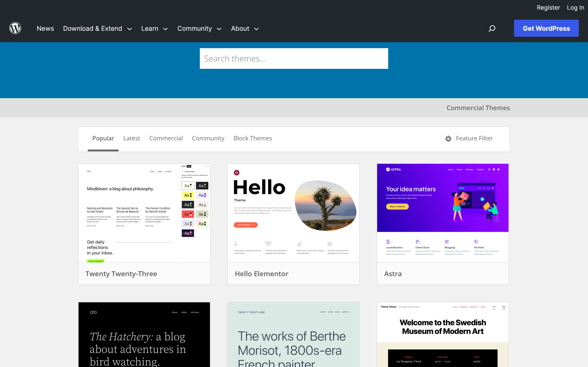Expand Download & Extend dropdown chevron
This screenshot has height=367, width=588.
coord(130,29)
